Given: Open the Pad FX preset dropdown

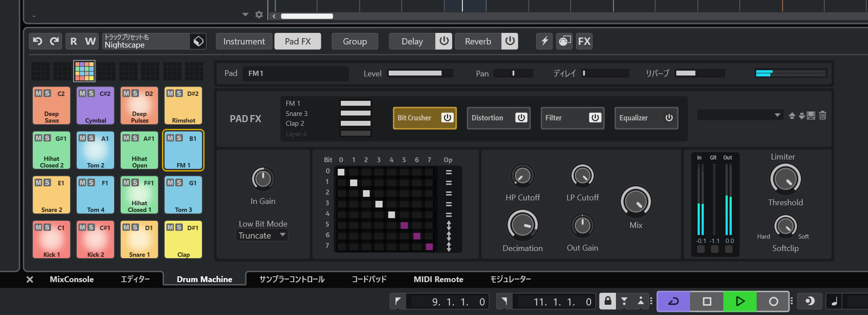Looking at the screenshot, I should point(739,115).
